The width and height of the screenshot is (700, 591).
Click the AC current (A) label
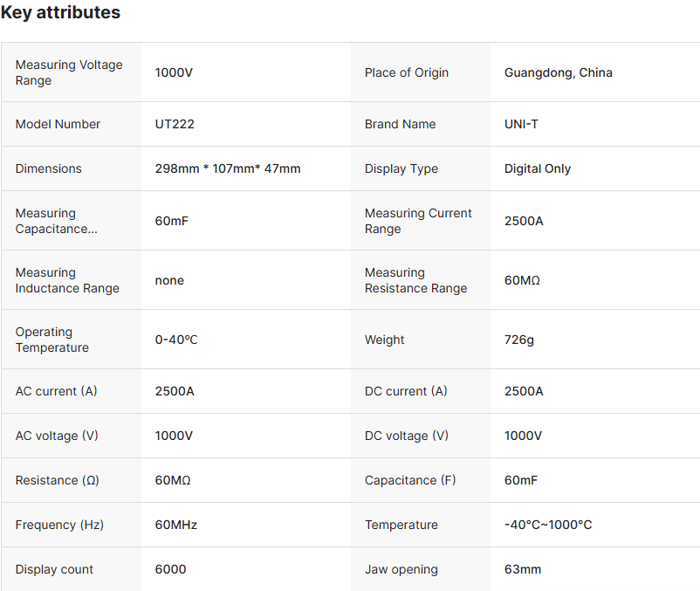56,391
